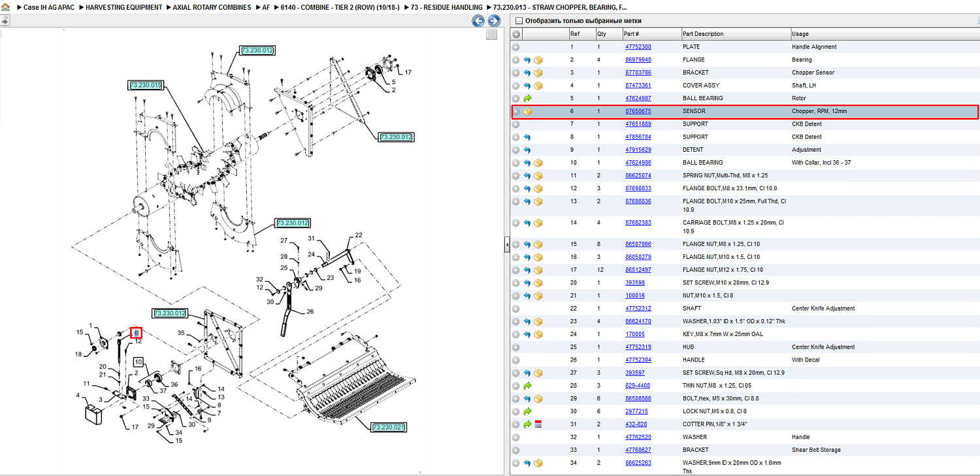The height and width of the screenshot is (476, 980).
Task: Toggle the side panel icon at the top left
Action: (5, 21)
